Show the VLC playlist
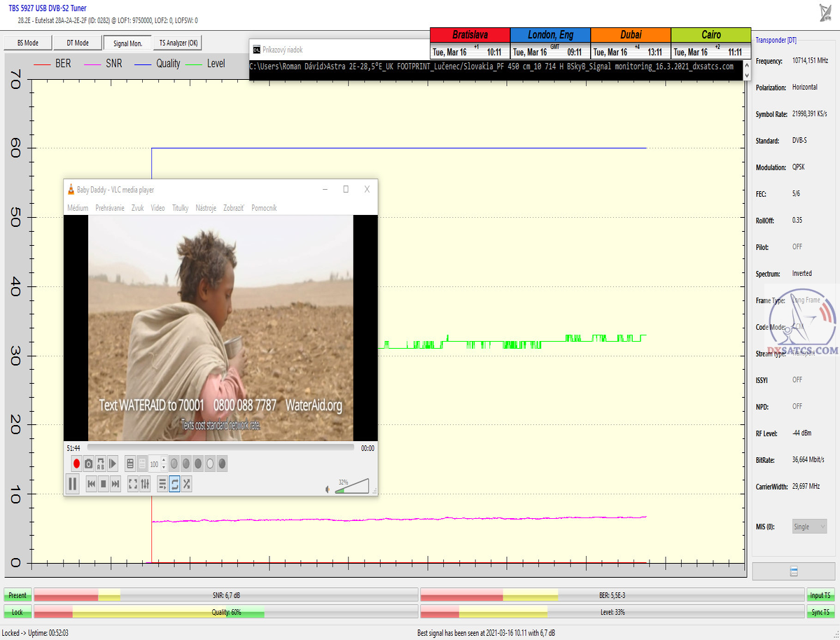840x640 pixels. point(162,484)
